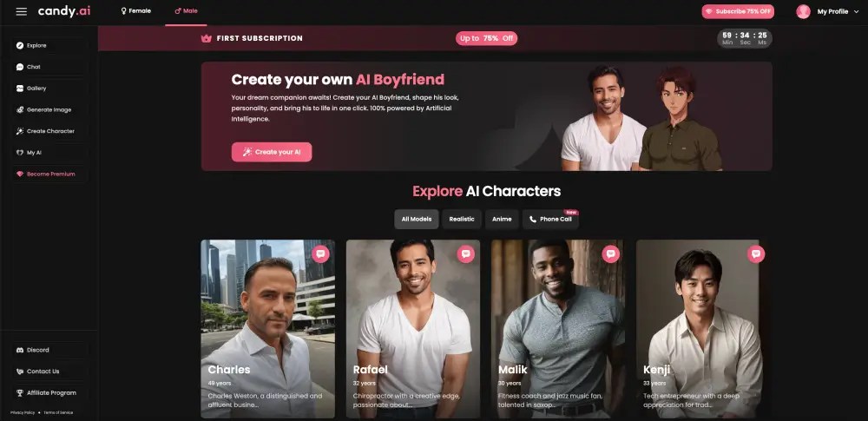Switch to the Female category
Viewport: 868px width, 421px height.
click(135, 11)
